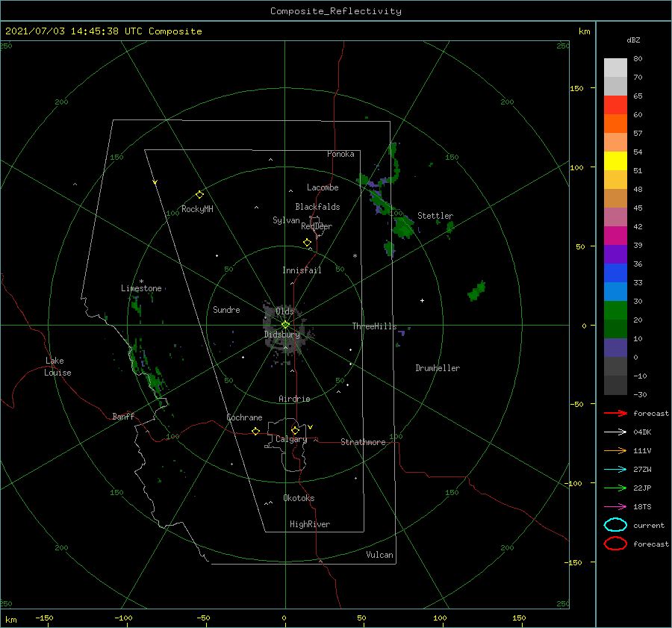672x628 pixels.
Task: Select the magenta 18TS arrow legend icon
Action: pos(615,507)
